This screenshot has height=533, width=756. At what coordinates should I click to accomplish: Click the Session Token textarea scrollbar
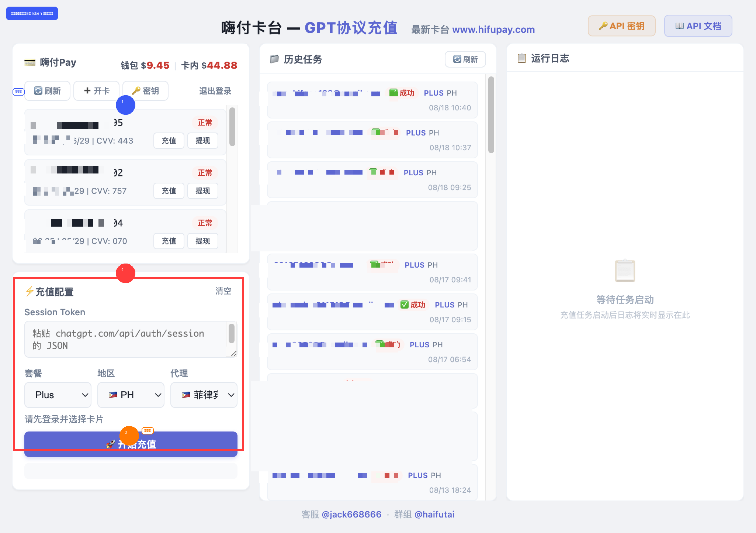point(232,333)
